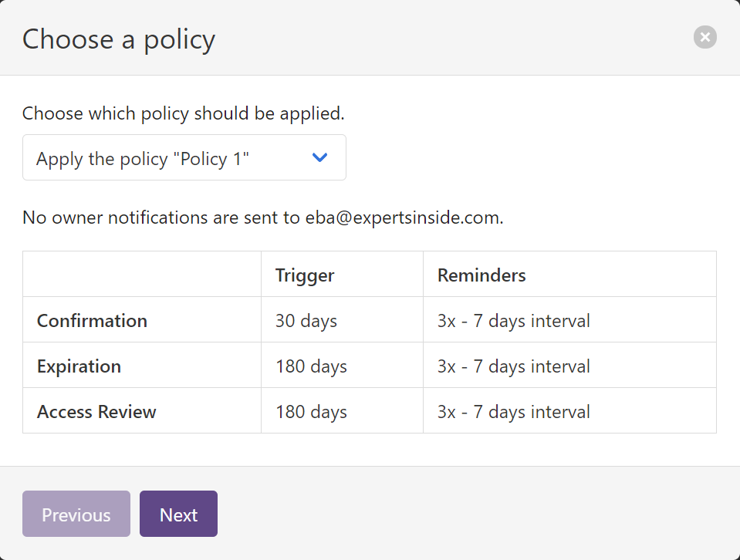The image size is (740, 560).
Task: Click the 30 days trigger value
Action: coord(306,320)
